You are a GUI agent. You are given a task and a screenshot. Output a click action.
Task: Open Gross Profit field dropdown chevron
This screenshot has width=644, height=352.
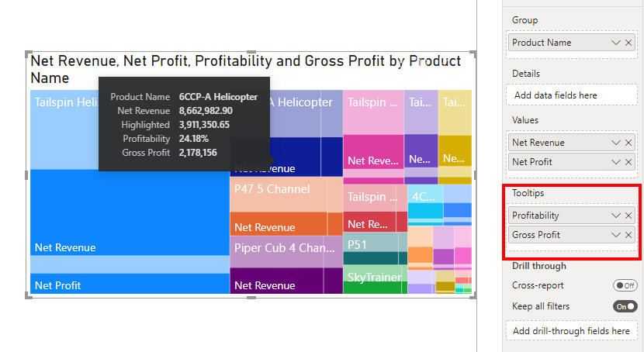[x=616, y=235]
